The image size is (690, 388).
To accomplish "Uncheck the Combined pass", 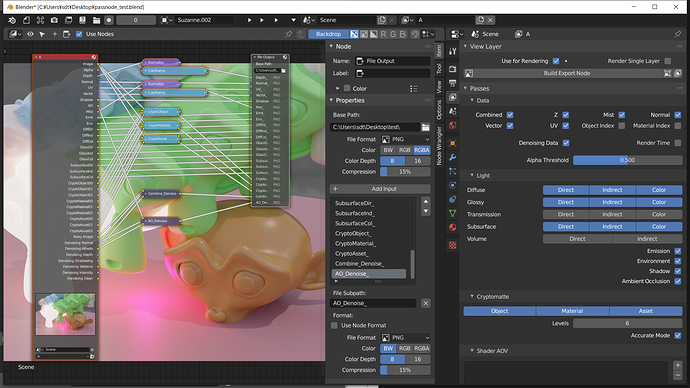I will pyautogui.click(x=510, y=115).
